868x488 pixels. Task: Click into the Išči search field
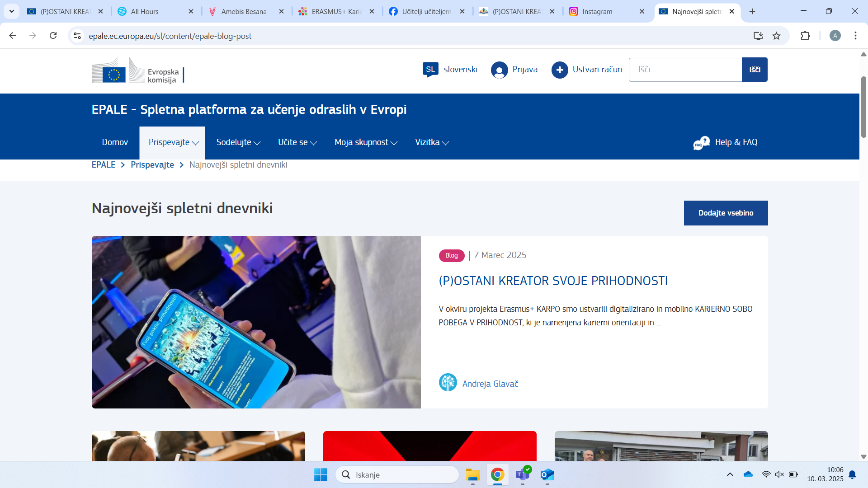click(685, 70)
